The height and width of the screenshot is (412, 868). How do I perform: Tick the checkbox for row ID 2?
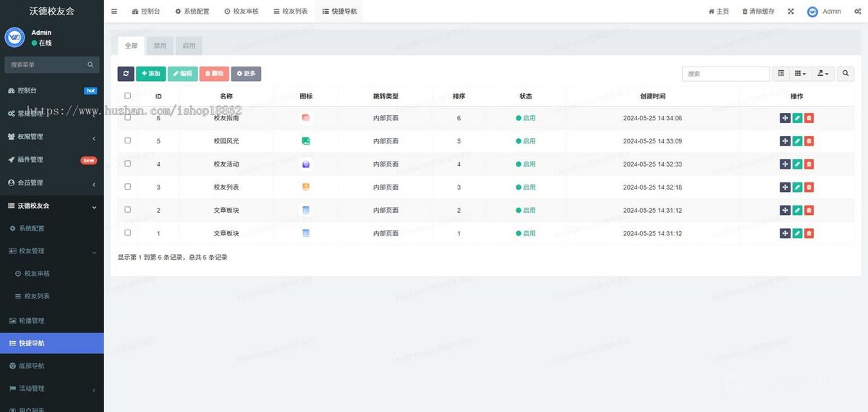click(x=128, y=210)
